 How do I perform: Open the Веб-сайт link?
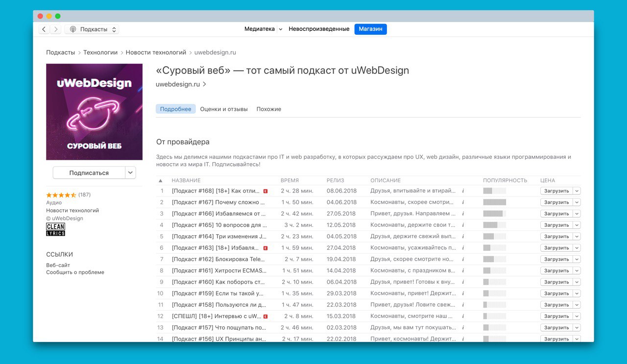(58, 265)
